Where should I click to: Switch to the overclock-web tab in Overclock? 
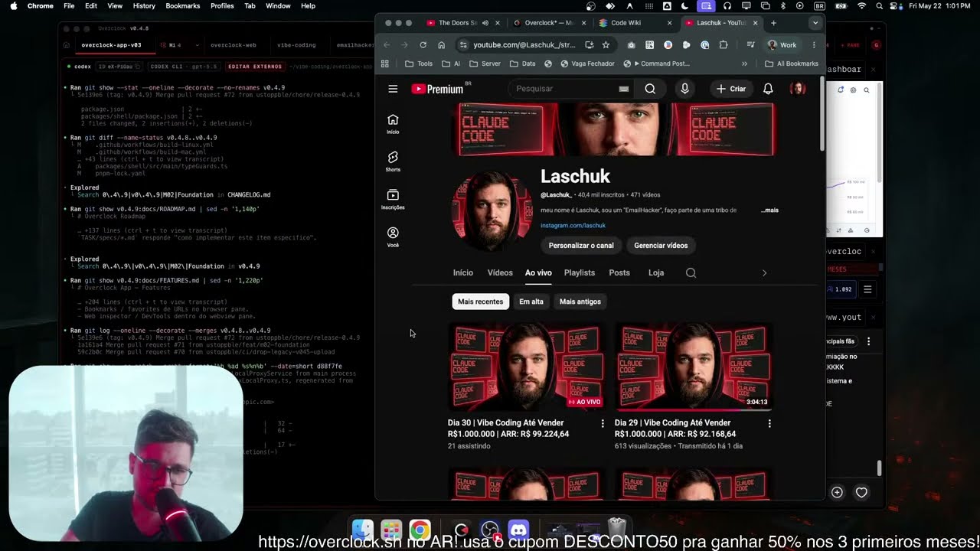point(234,45)
